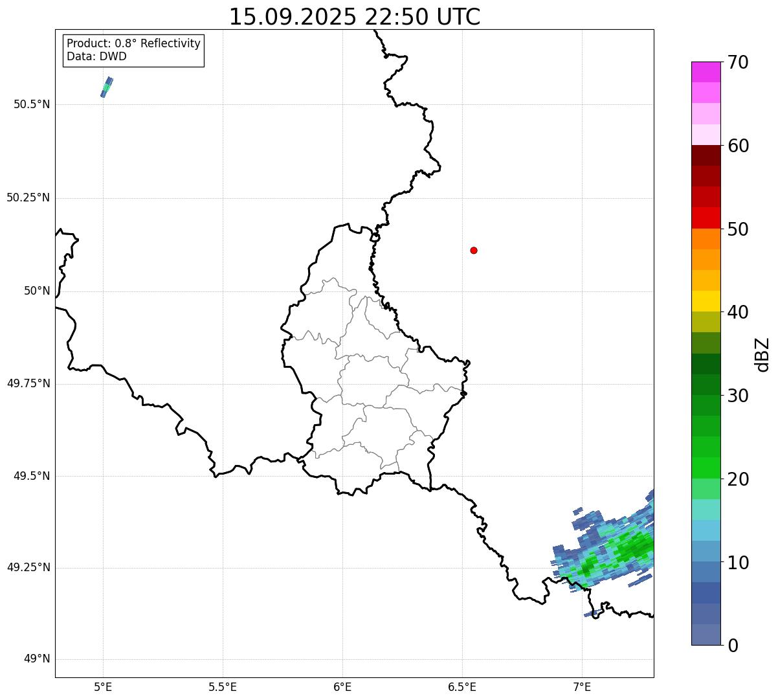Click the 6.5°E longitude label
Image resolution: width=778 pixels, height=700 pixels.
(x=462, y=687)
